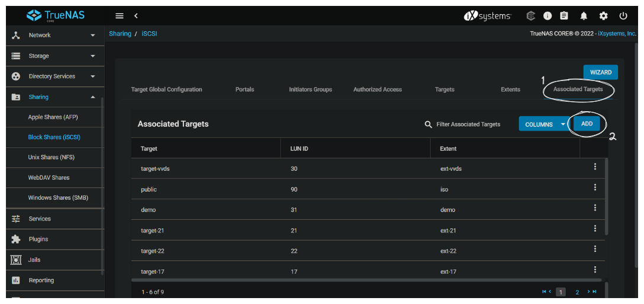Collapse sidebar with back chevron icon
The height and width of the screenshot is (304, 644).
[136, 16]
